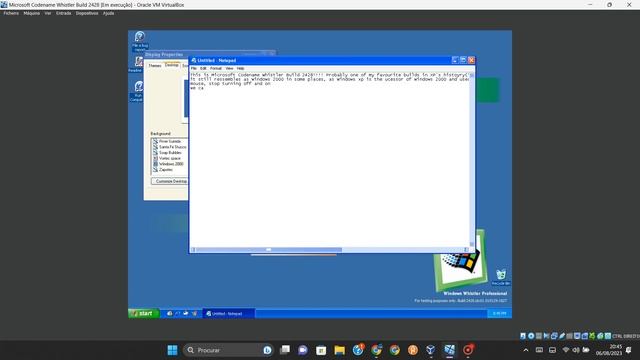
Task: Click the Wi-Fi tray icon
Action: 566,350
